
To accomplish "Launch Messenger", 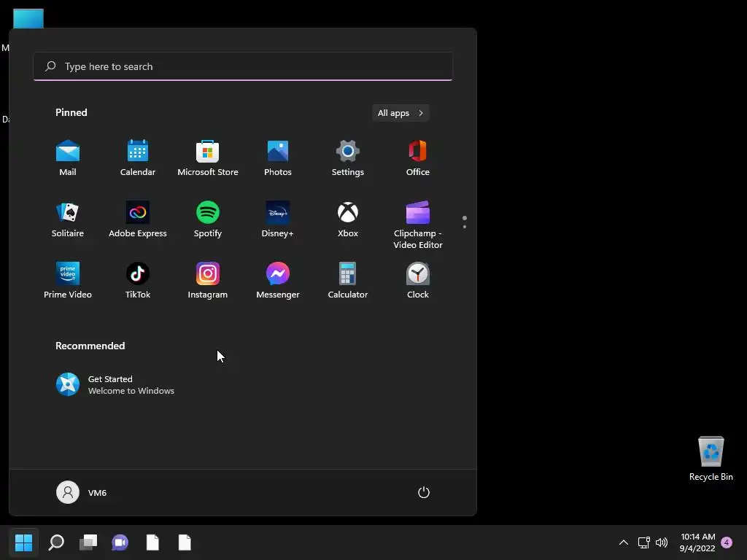I will (278, 281).
